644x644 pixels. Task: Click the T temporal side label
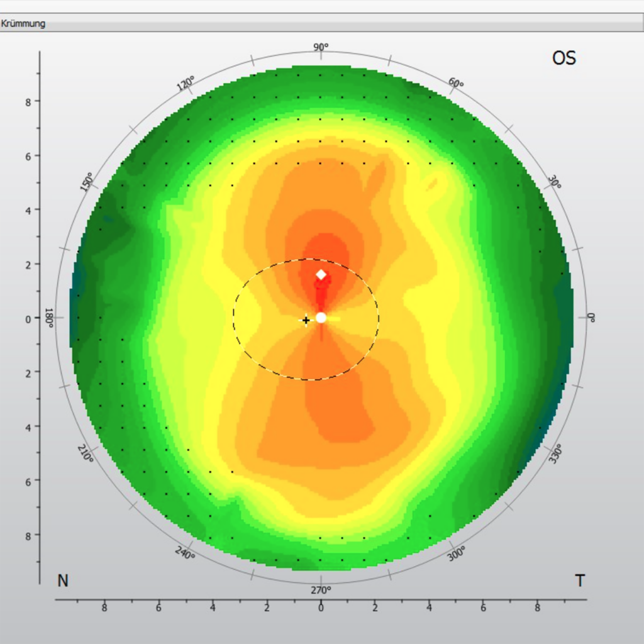point(579,580)
